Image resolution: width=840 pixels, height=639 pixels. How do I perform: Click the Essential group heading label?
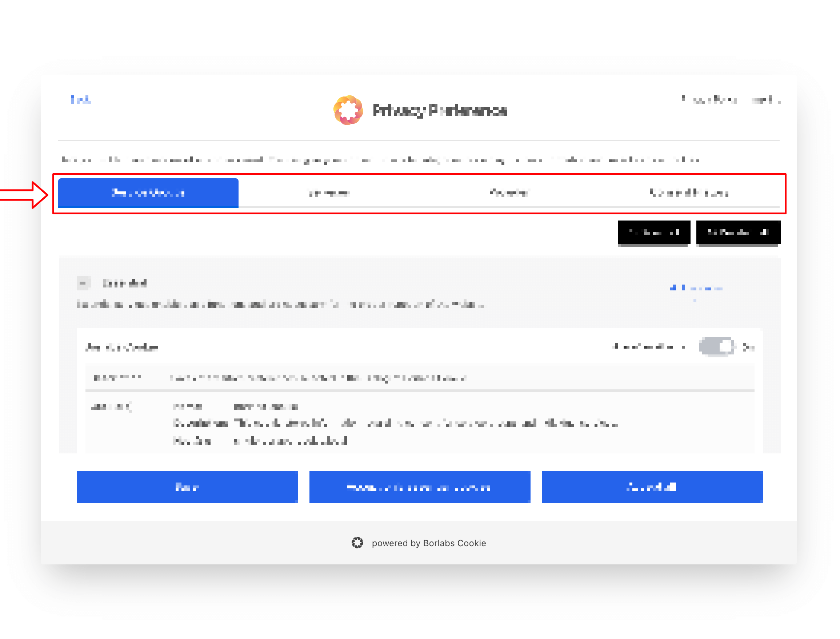coord(124,283)
